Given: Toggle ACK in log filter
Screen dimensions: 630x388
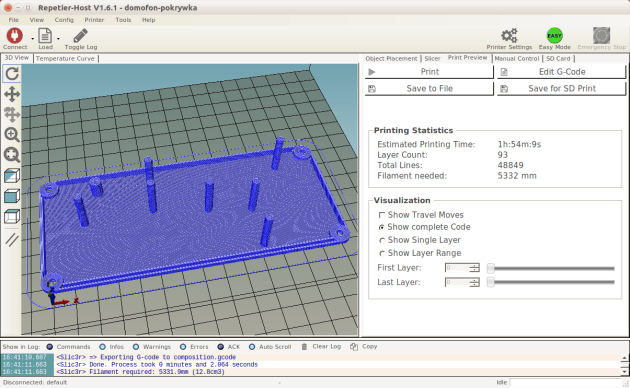Looking at the screenshot, I should point(221,347).
